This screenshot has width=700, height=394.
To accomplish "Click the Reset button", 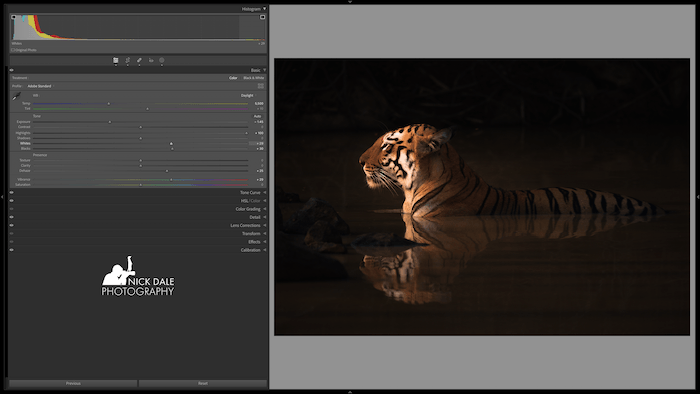I will pos(203,383).
